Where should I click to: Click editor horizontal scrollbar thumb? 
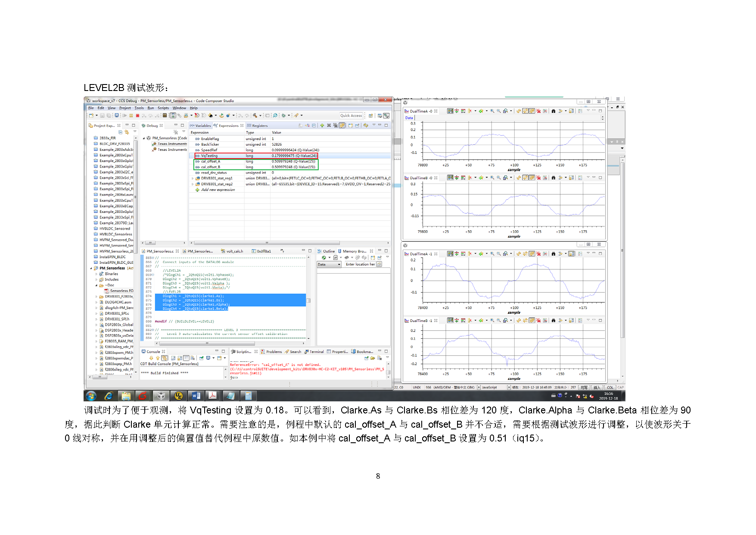tap(207, 343)
